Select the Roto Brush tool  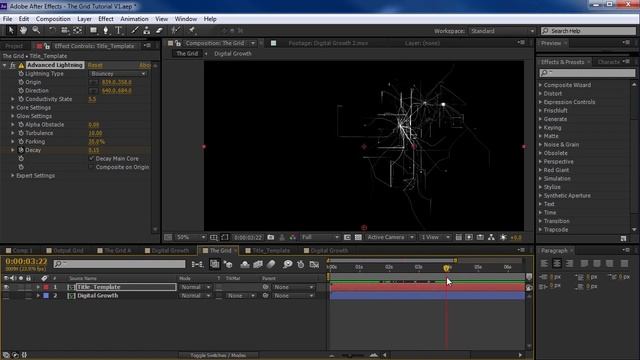[x=176, y=30]
